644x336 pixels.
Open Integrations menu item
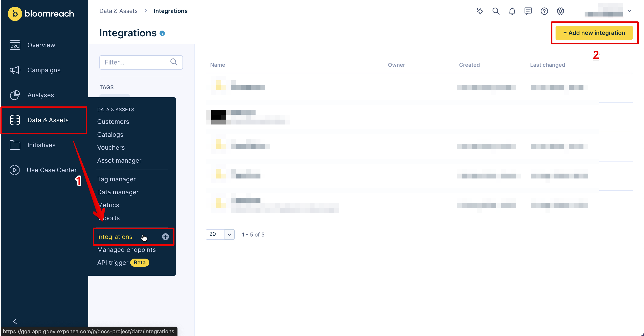(x=115, y=237)
